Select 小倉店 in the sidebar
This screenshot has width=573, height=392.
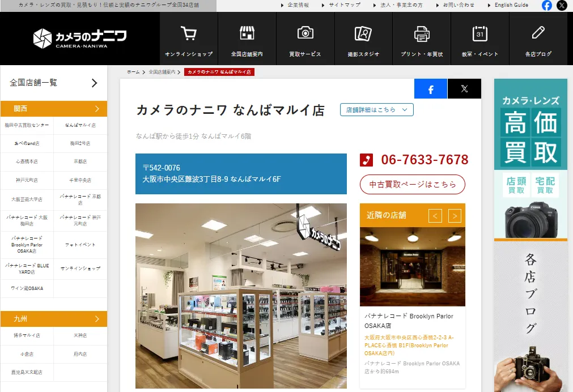coord(27,354)
